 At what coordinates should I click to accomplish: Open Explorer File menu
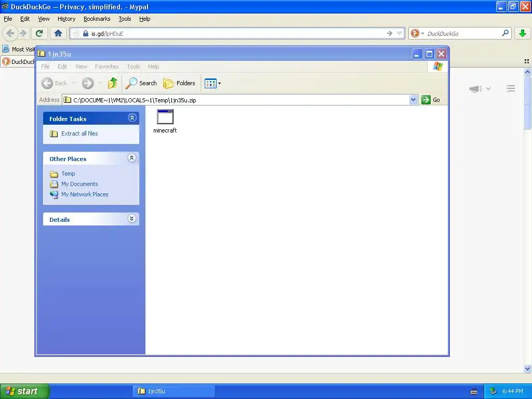45,66
